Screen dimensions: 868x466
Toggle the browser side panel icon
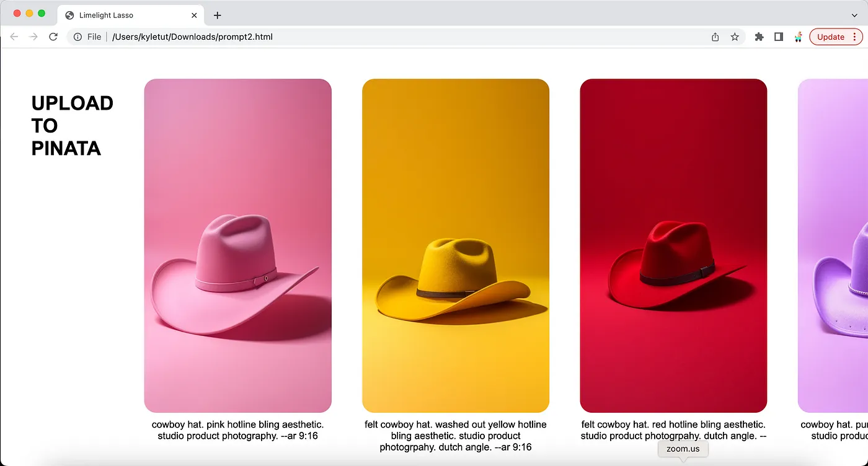(779, 37)
